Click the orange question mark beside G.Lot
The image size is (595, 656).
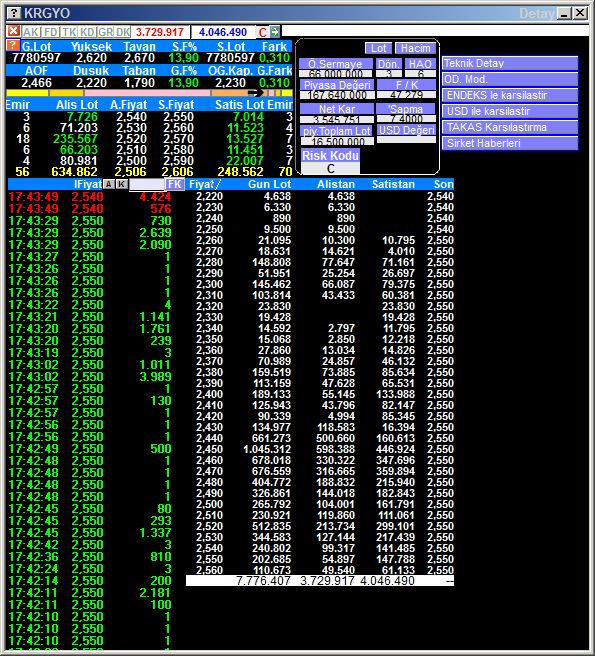(x=13, y=46)
